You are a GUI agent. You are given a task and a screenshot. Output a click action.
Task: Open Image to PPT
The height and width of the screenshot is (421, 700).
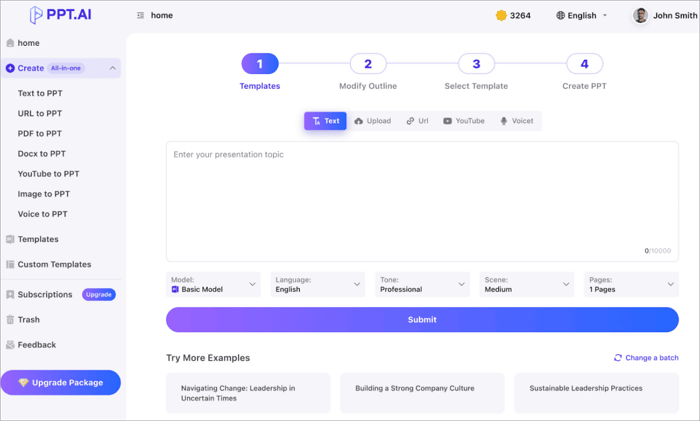tap(44, 194)
